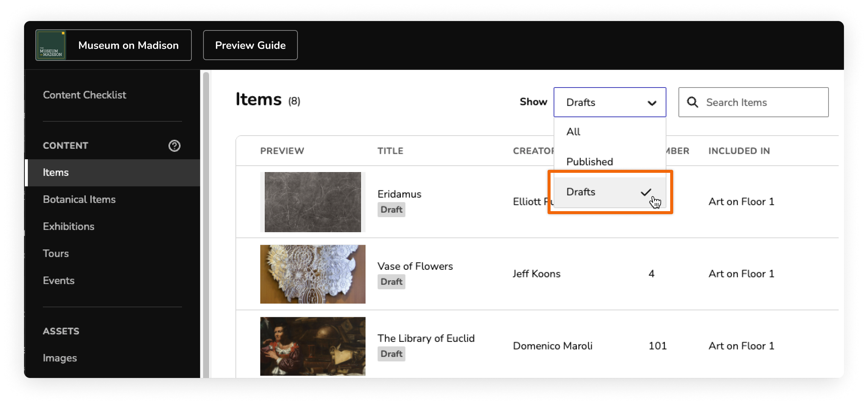Click the sidebar vertical scrollbar

206,225
